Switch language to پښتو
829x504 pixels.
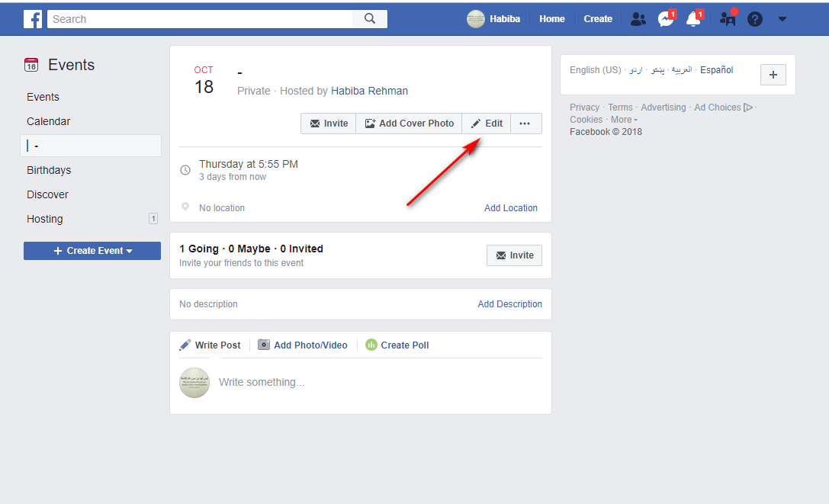(x=657, y=70)
